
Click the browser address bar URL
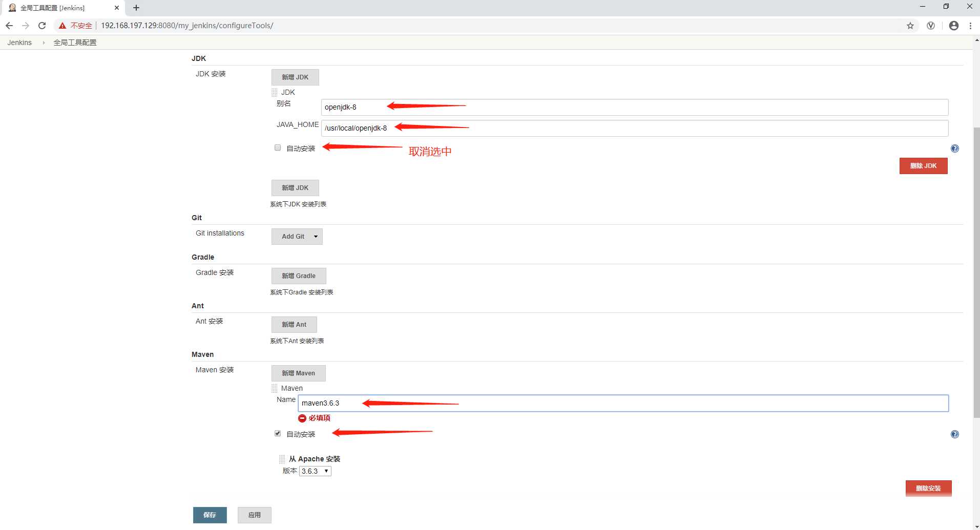click(x=187, y=26)
